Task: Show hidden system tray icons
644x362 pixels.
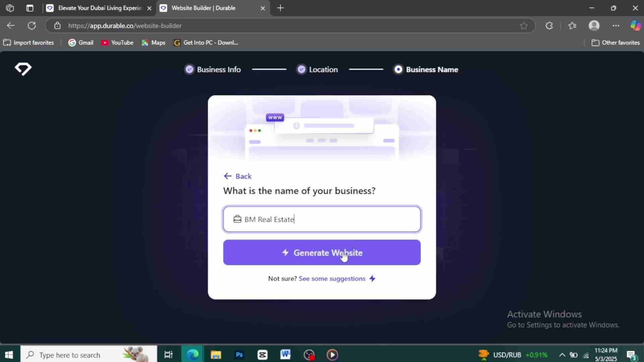Action: coord(562,355)
